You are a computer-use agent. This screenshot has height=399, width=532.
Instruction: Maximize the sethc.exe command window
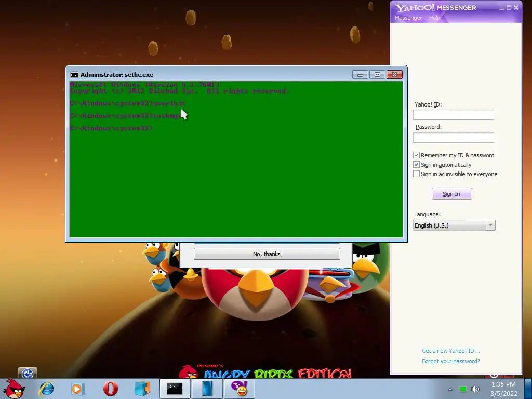tap(377, 75)
